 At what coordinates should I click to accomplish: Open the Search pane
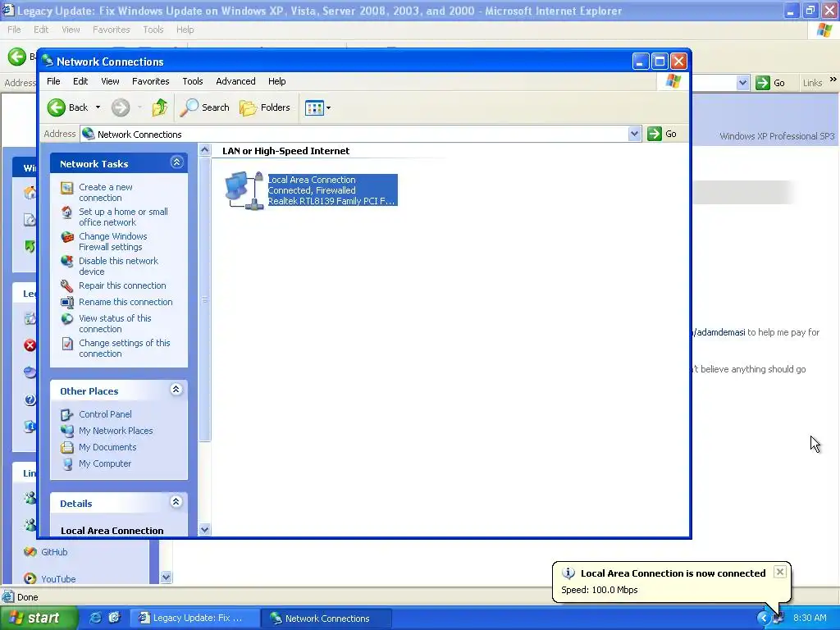204,107
